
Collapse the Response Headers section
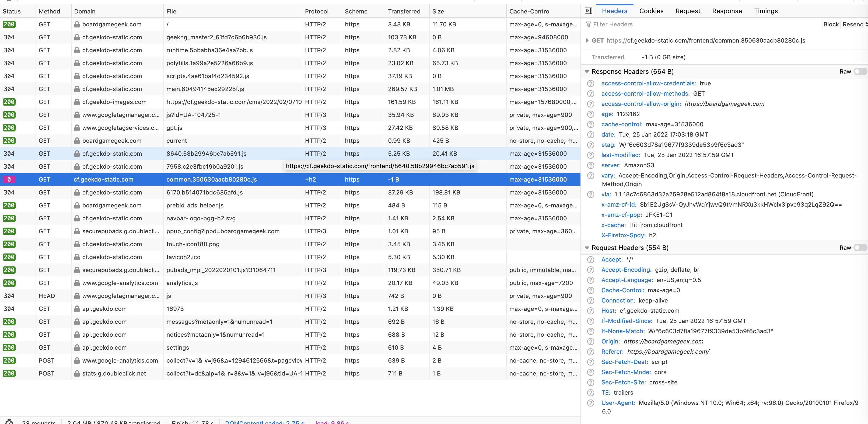pos(587,71)
